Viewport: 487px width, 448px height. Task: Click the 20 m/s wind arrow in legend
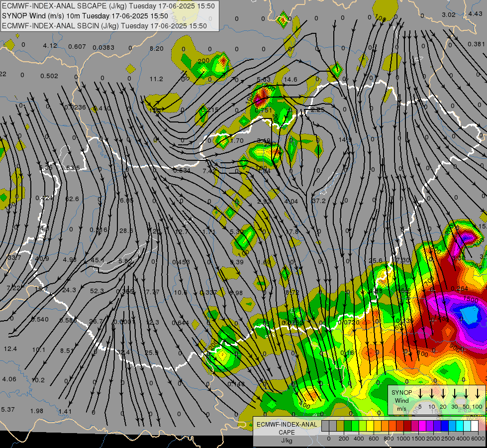click(443, 394)
